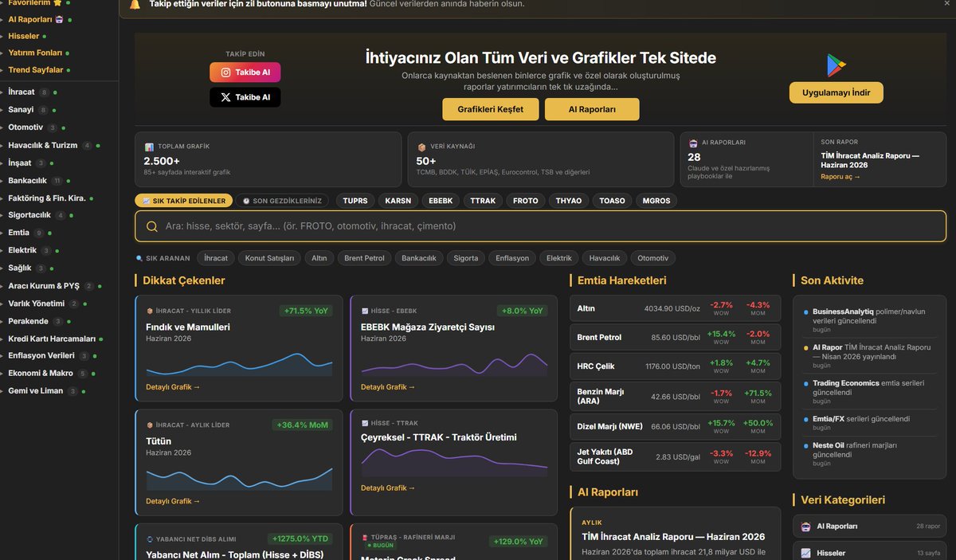Search the Enflasyon tag
The height and width of the screenshot is (560, 956).
click(x=512, y=258)
